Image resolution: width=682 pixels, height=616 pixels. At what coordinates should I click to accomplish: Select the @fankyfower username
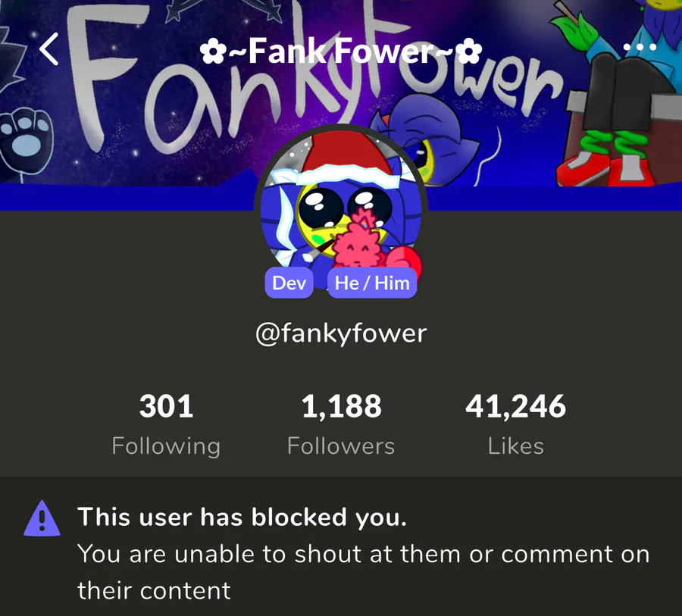[341, 333]
